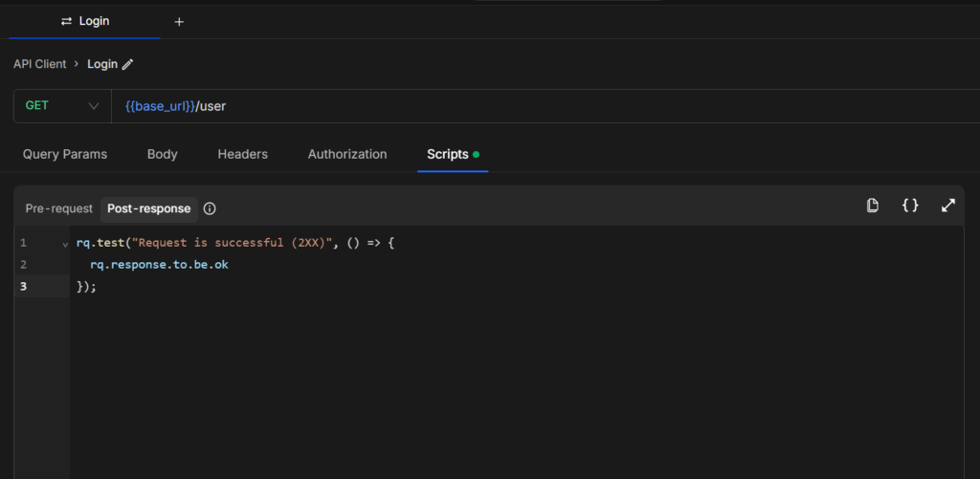Image resolution: width=980 pixels, height=479 pixels.
Task: Place cursor on the rq.response.to.be.ok line
Action: [x=159, y=265]
